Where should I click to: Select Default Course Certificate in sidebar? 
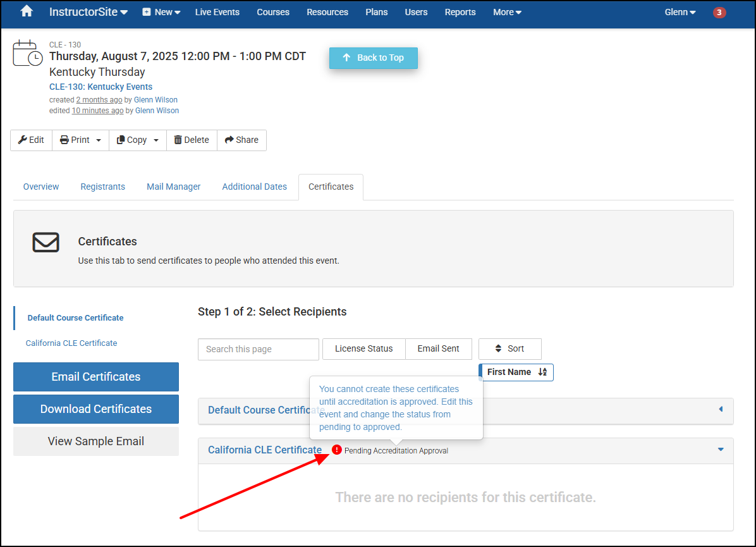click(76, 318)
